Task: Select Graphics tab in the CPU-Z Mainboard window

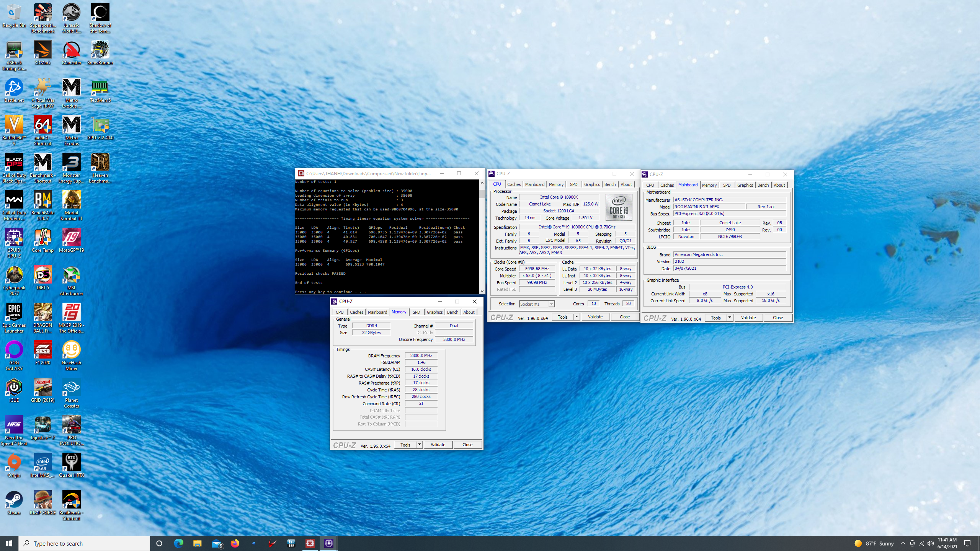Action: (745, 185)
